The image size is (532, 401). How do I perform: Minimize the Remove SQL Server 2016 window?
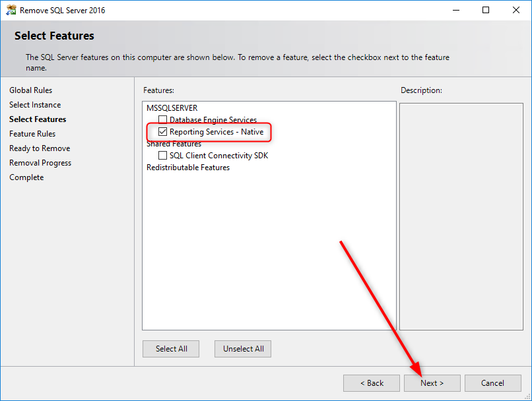coord(456,10)
